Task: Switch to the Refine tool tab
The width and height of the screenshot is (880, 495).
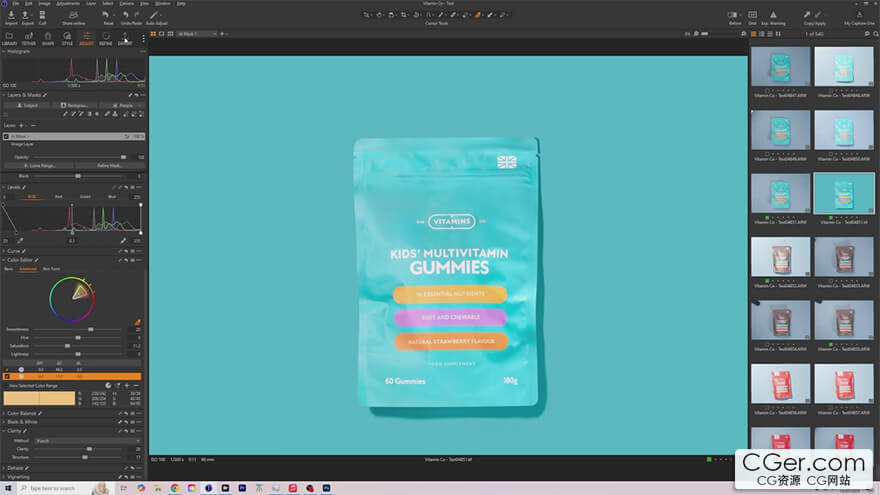Action: point(106,37)
